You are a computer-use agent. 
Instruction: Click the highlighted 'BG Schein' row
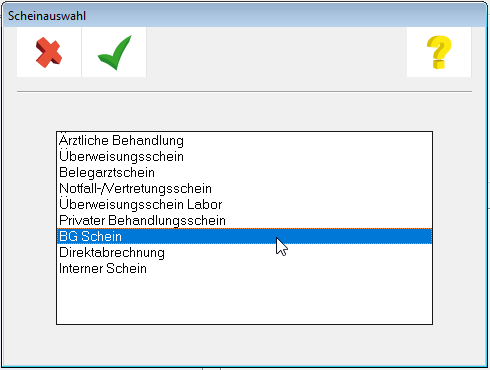click(x=244, y=236)
